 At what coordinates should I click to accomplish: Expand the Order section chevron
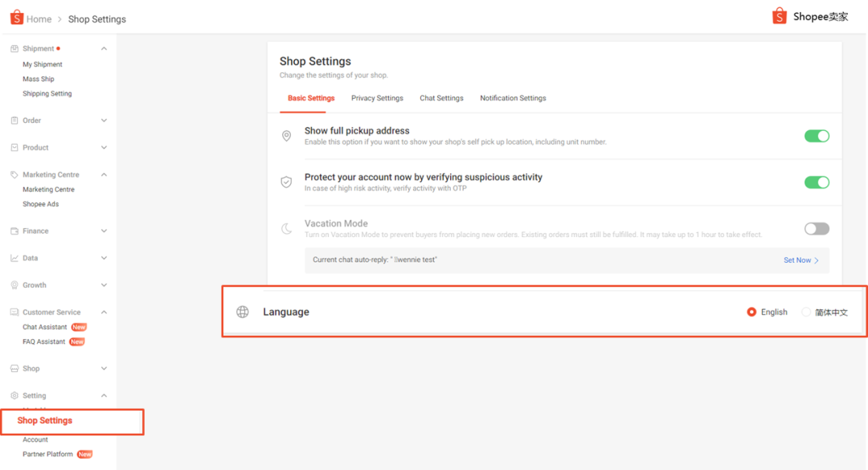point(104,121)
